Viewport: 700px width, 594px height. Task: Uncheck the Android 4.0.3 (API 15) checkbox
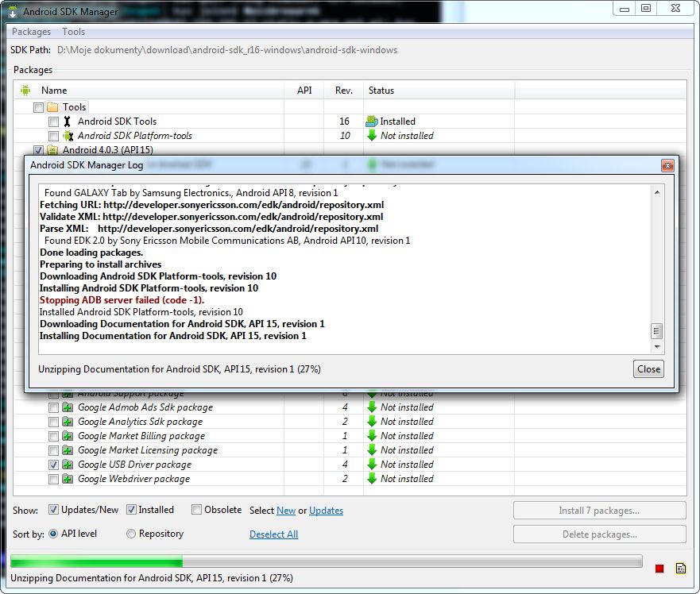(x=38, y=150)
